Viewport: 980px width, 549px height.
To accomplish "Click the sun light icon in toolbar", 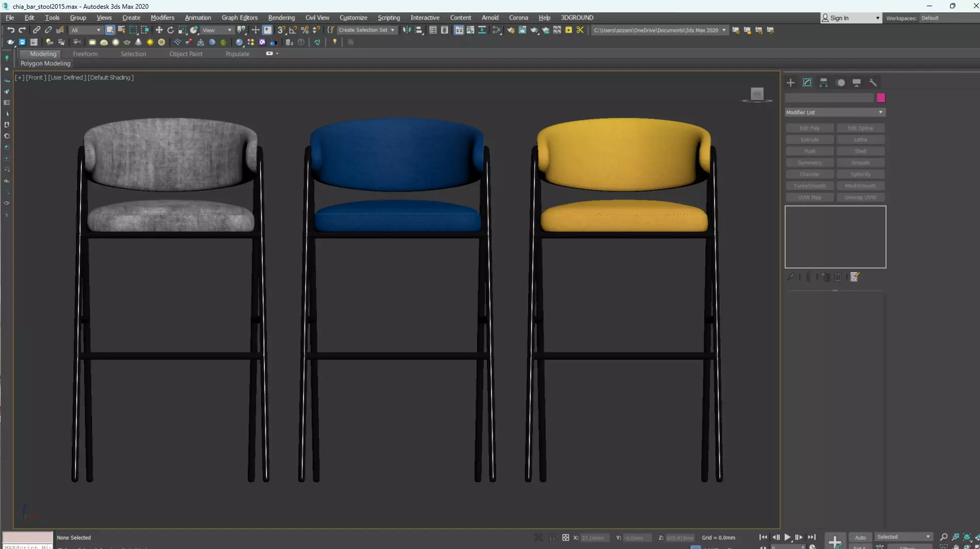I will pyautogui.click(x=150, y=42).
